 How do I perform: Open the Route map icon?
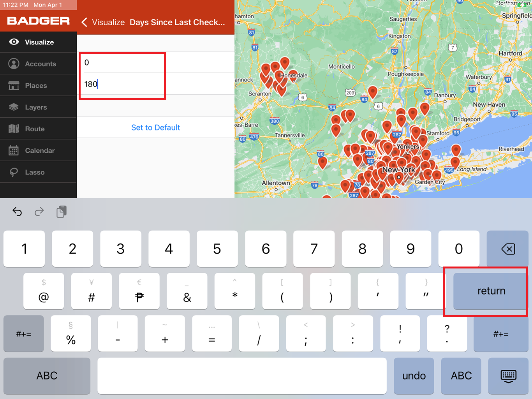coord(14,129)
